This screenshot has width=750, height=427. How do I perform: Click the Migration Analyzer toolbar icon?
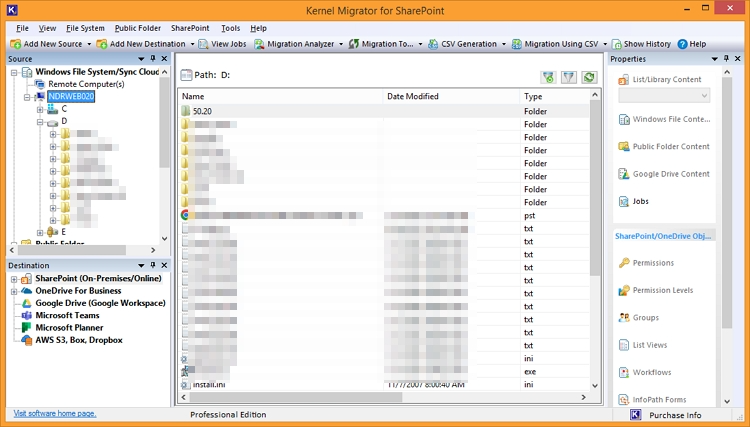(x=259, y=44)
